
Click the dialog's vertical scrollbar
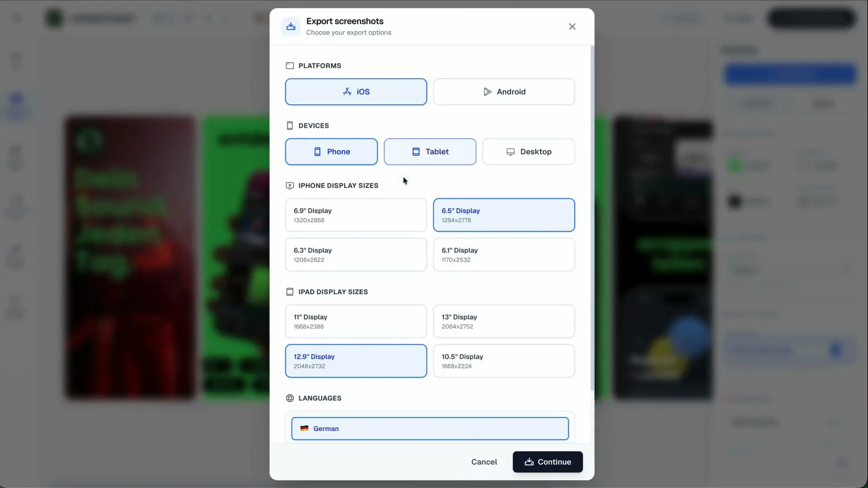592,218
